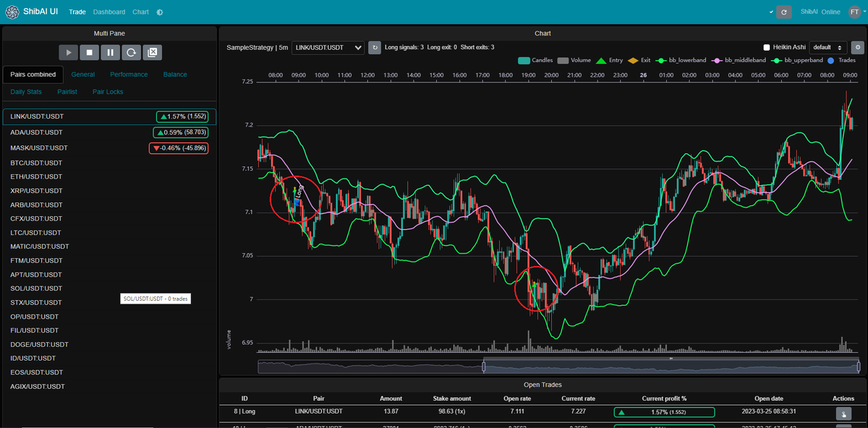This screenshot has width=868, height=428.
Task: Click the 1.57% profit badge for LINK pair
Action: pyautogui.click(x=182, y=116)
